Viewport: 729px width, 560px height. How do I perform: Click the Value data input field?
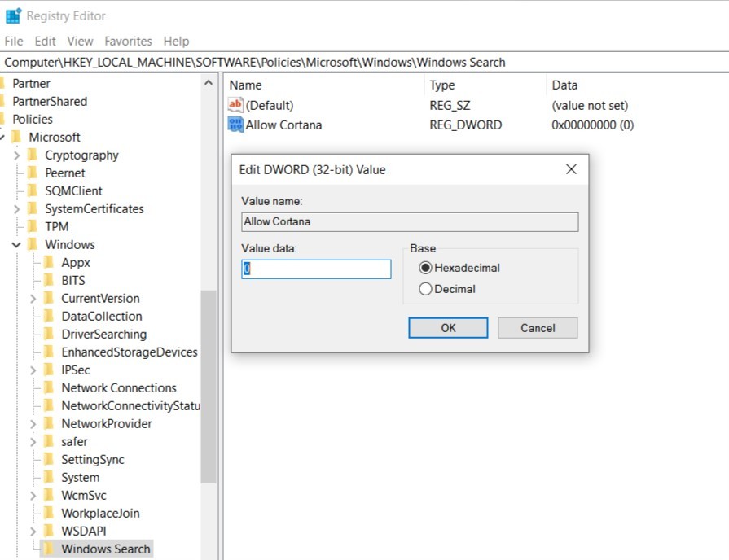click(x=317, y=269)
